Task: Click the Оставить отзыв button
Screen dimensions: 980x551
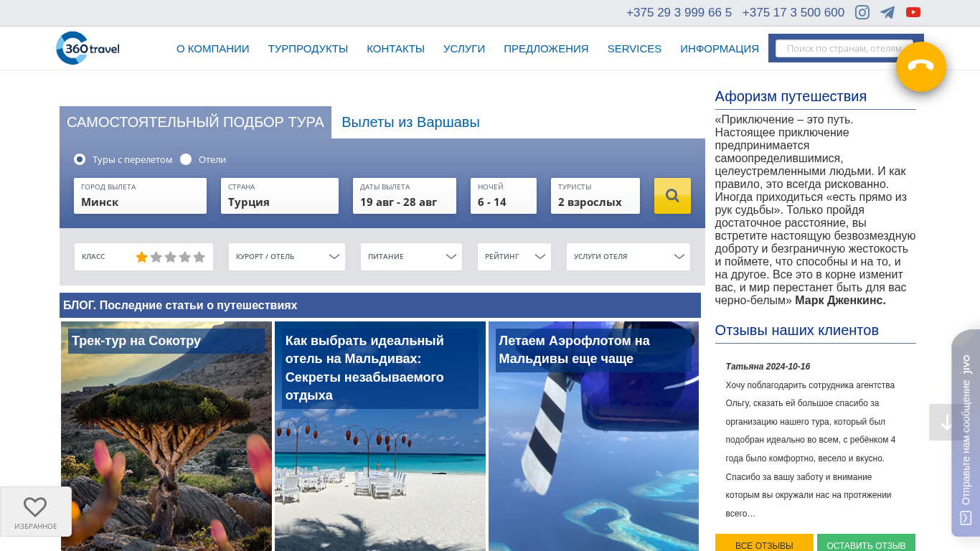Action: [866, 545]
